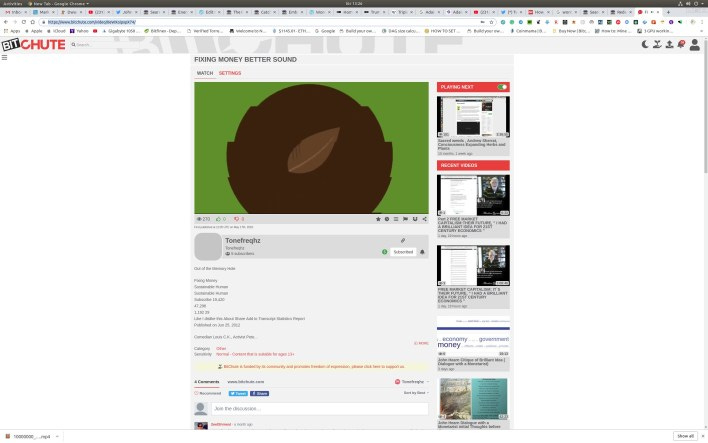Open the downloaded mp4 item dropdown arrow
The width and height of the screenshot is (708, 443).
point(57,437)
